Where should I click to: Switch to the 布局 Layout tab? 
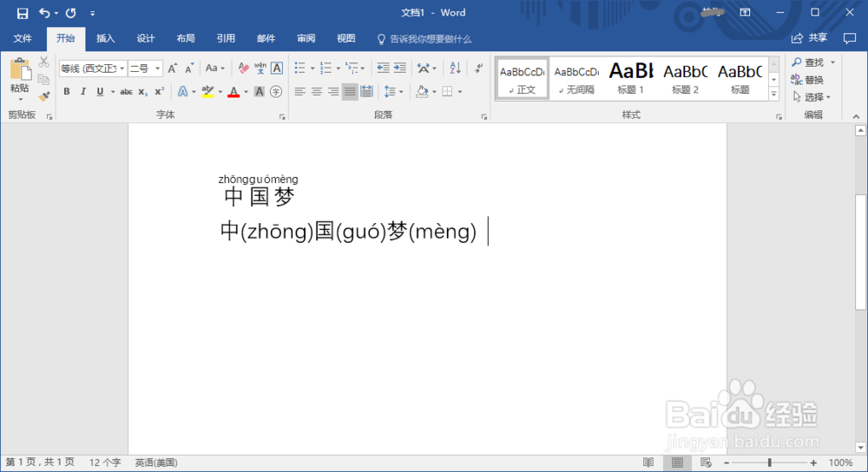pyautogui.click(x=186, y=38)
